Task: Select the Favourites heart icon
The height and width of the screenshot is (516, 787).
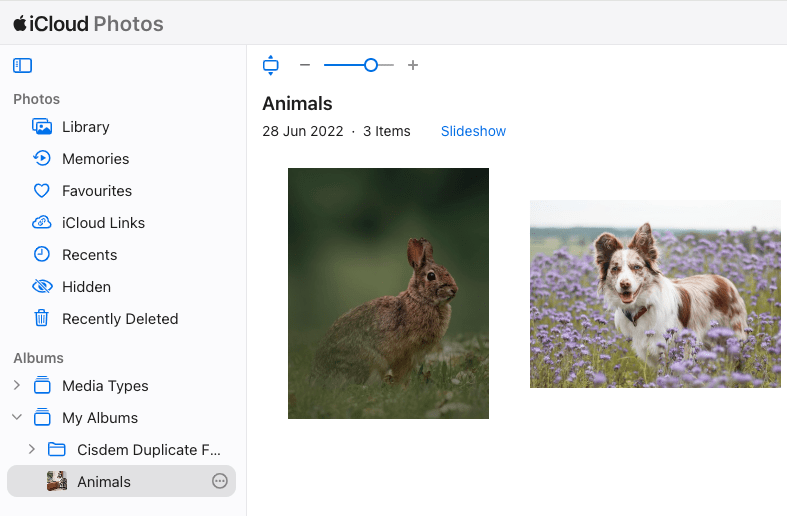Action: [x=42, y=191]
